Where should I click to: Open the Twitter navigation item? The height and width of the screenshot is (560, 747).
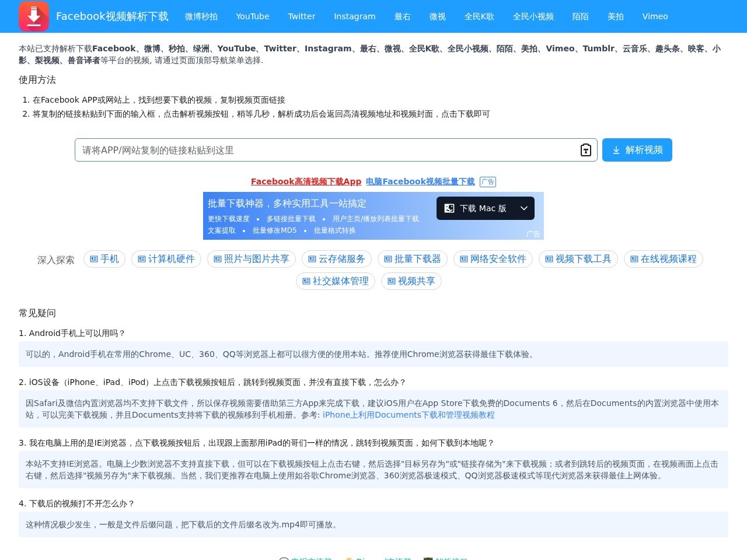click(x=302, y=16)
